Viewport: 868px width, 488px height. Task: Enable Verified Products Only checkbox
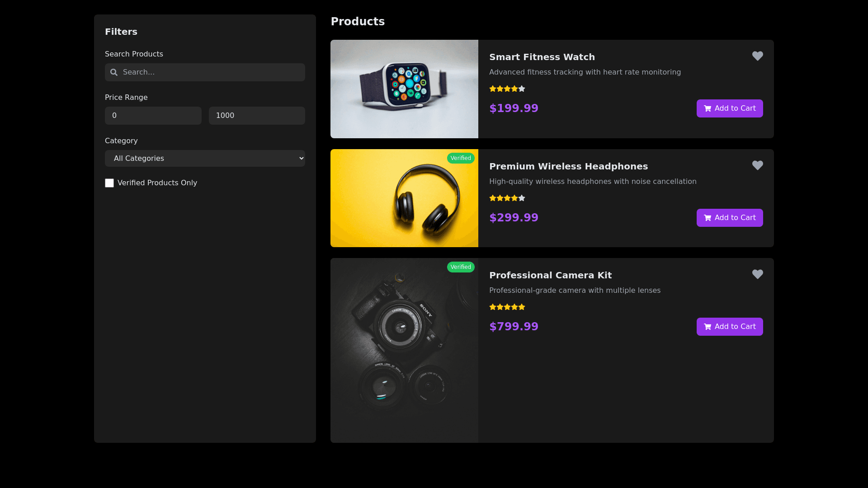(109, 183)
